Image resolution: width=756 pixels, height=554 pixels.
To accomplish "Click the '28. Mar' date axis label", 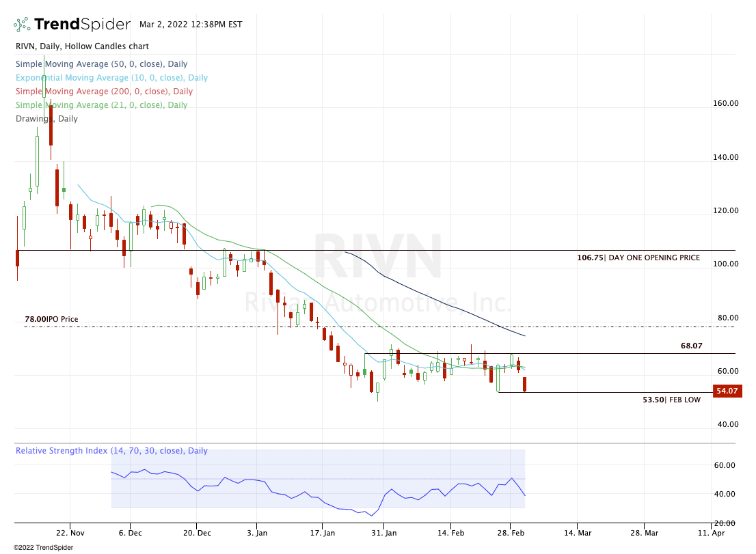I will 644,533.
